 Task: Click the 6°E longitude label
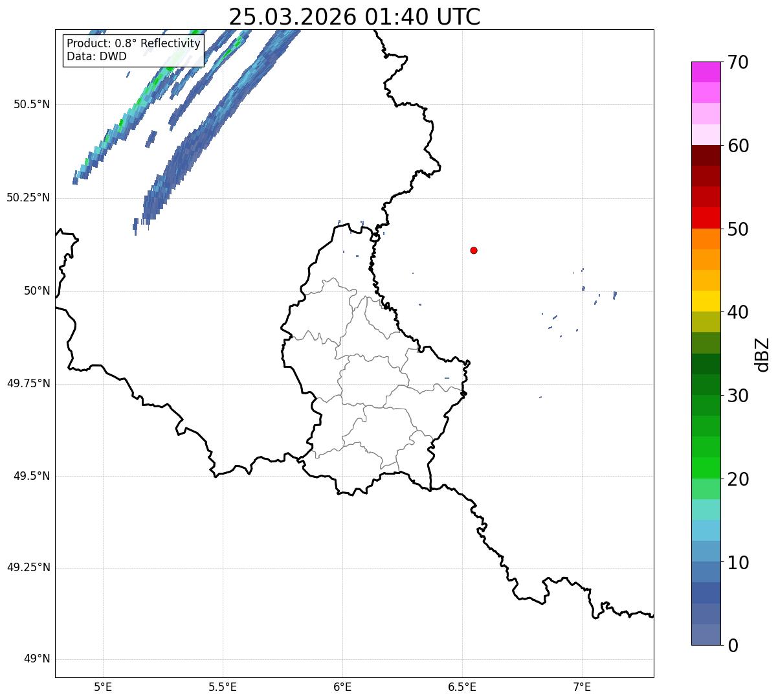pos(342,686)
